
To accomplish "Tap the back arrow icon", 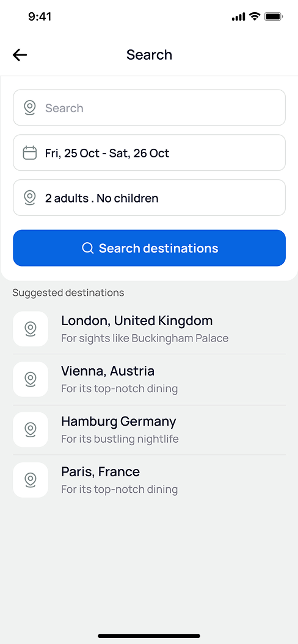I will coord(20,55).
